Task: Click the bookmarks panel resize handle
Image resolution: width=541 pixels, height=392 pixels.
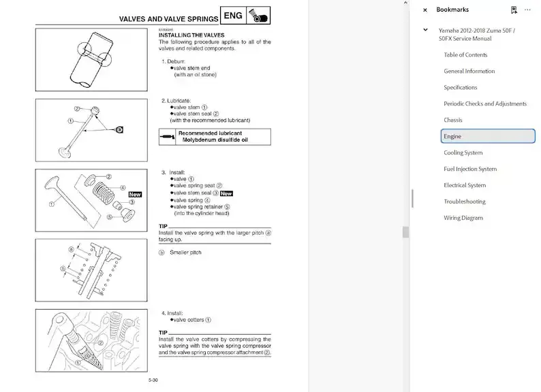Action: 412,197
